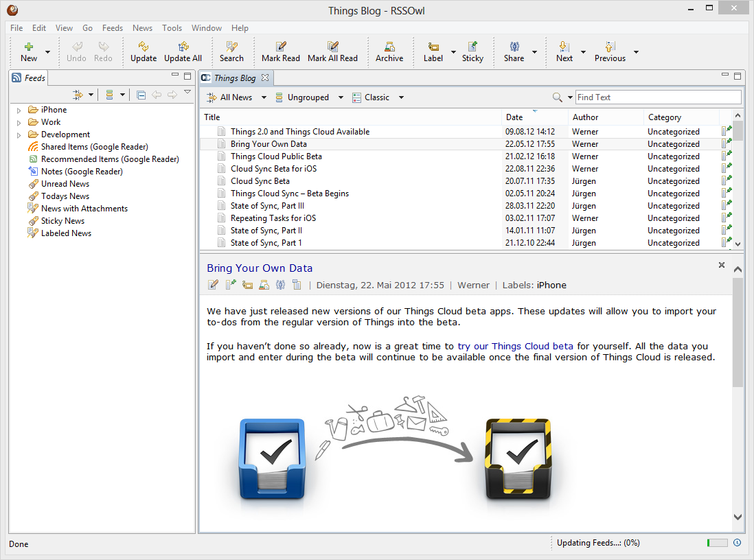Open the Search tool in toolbar
This screenshot has width=754, height=560.
tap(231, 51)
